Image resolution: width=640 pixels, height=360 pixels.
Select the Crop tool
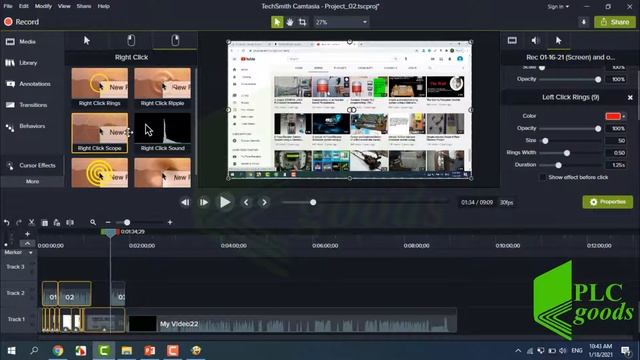[302, 22]
